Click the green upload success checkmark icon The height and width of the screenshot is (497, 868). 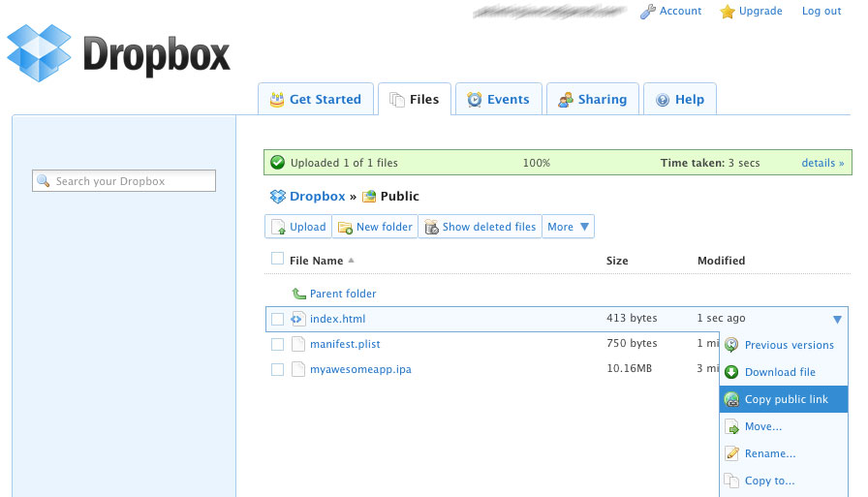pos(277,162)
